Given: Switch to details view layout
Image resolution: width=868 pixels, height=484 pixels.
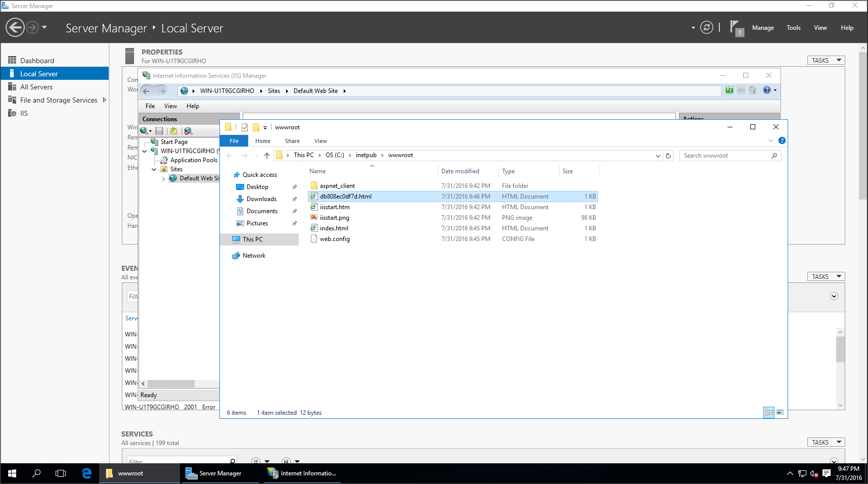Looking at the screenshot, I should (x=769, y=413).
